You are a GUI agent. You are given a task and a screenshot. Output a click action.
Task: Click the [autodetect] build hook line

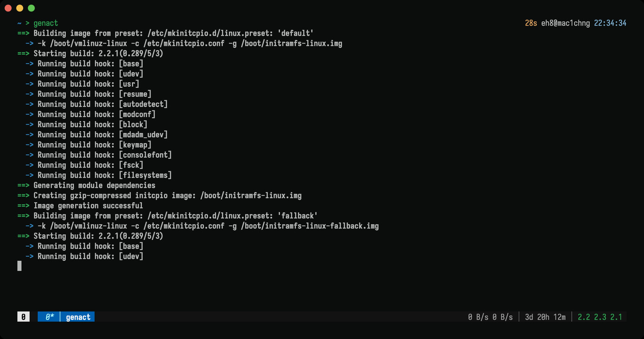click(x=96, y=104)
